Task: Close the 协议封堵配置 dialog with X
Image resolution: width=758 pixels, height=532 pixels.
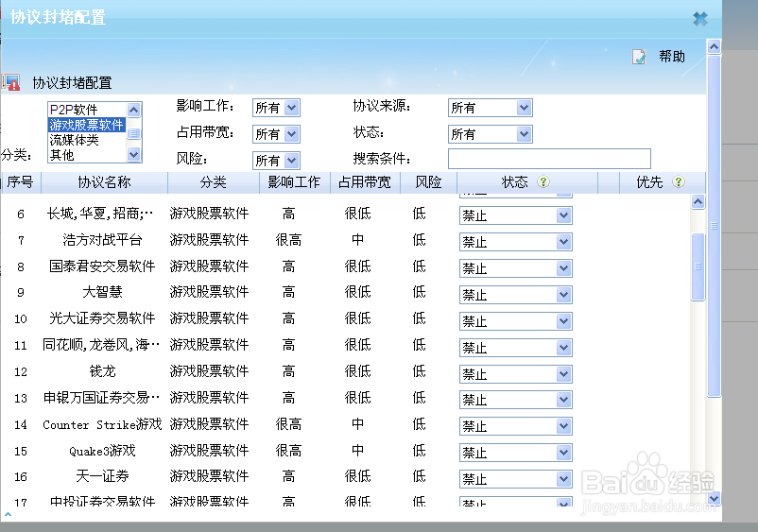Action: pos(700,19)
